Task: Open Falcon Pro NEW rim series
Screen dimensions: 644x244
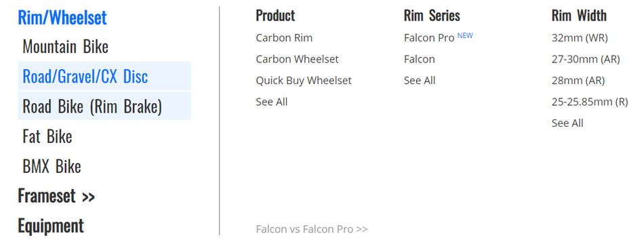Action: click(438, 37)
